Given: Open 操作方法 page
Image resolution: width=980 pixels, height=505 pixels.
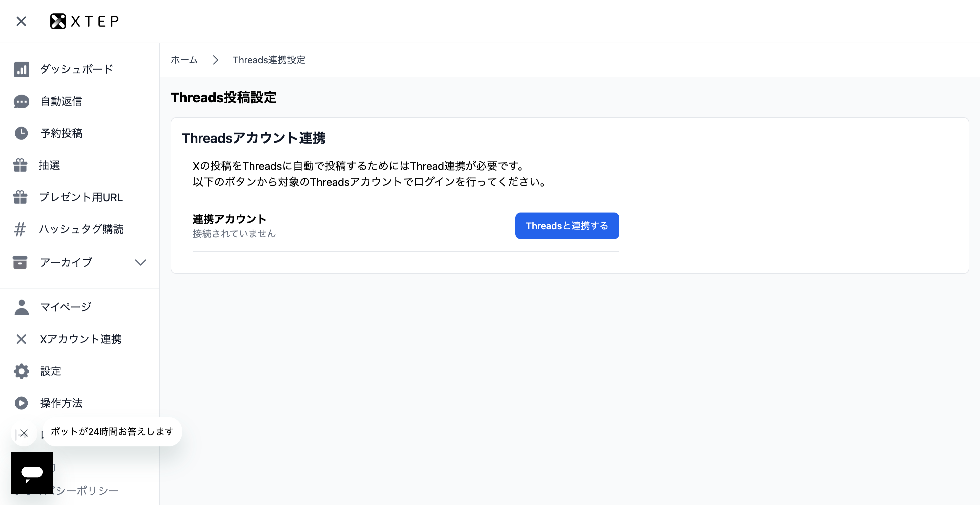Looking at the screenshot, I should (x=61, y=403).
